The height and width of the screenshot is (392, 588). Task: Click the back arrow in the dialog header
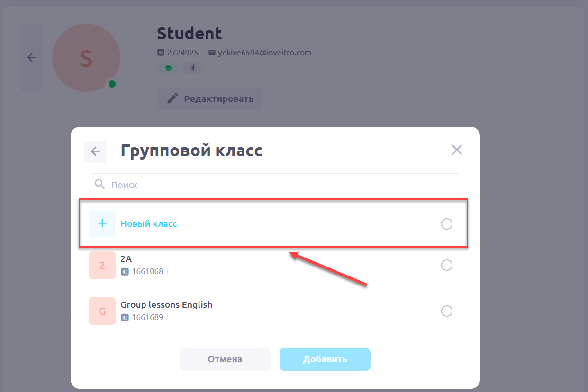tap(95, 151)
